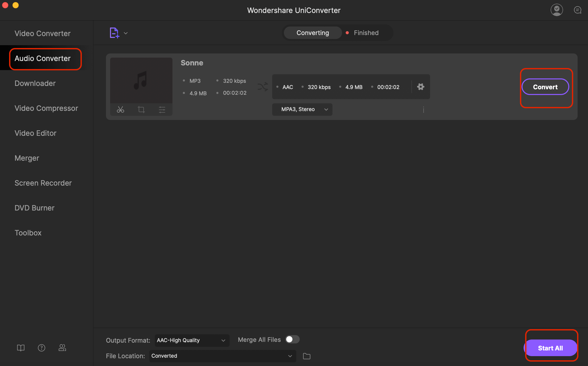Click the help question mark icon
Screen dimensions: 588x366
click(41, 348)
